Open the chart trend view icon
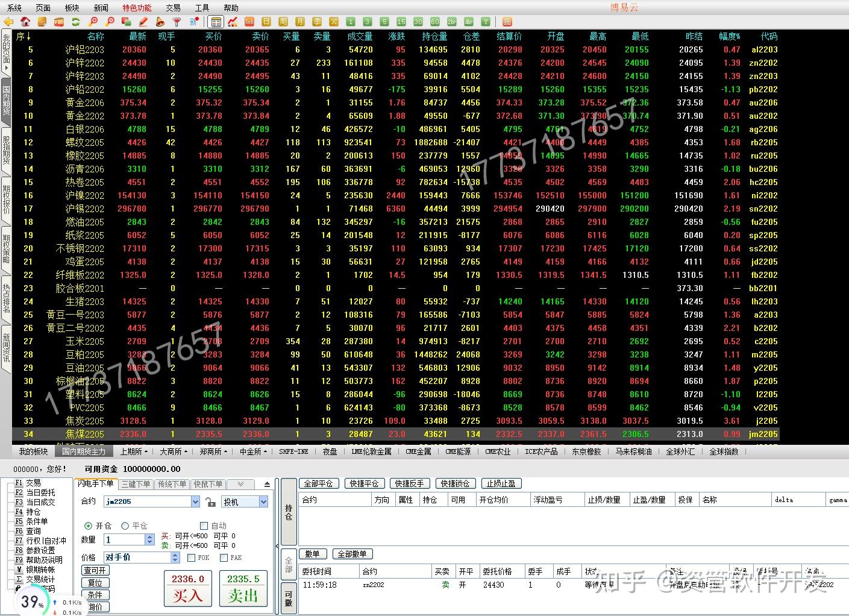 pos(233,22)
